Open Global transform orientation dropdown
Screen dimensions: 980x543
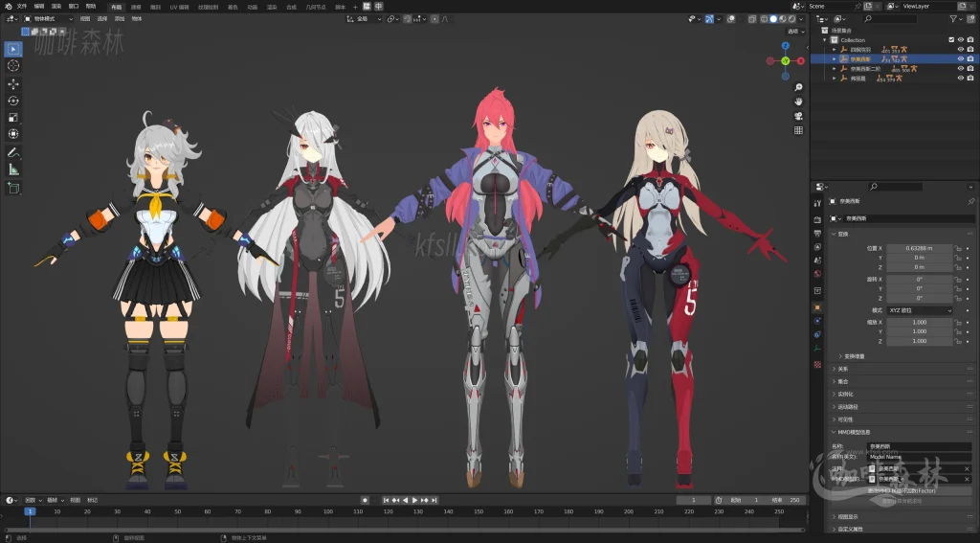click(x=365, y=19)
